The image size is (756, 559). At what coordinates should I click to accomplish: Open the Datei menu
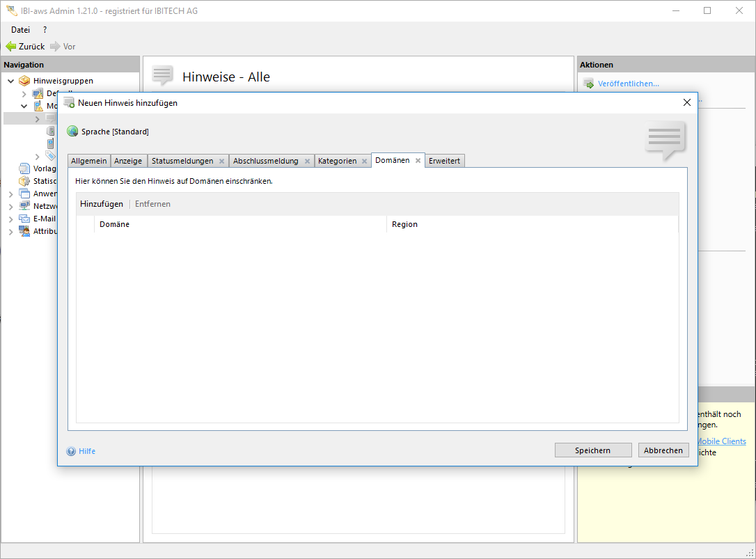(x=20, y=30)
